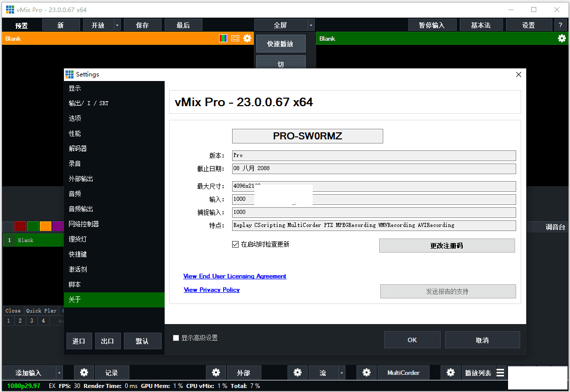Click Settings (设置) toolbar button
The width and height of the screenshot is (570, 392).
click(x=529, y=25)
